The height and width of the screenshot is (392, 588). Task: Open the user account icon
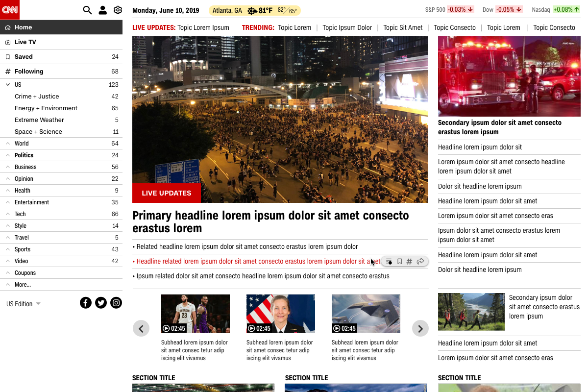102,10
